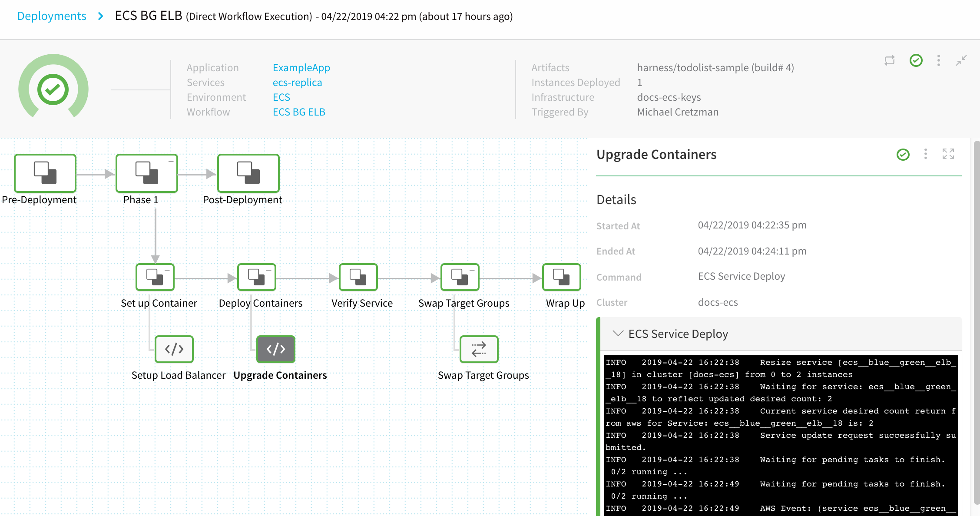
Task: Select the Deploy Containers step node
Action: 256,277
